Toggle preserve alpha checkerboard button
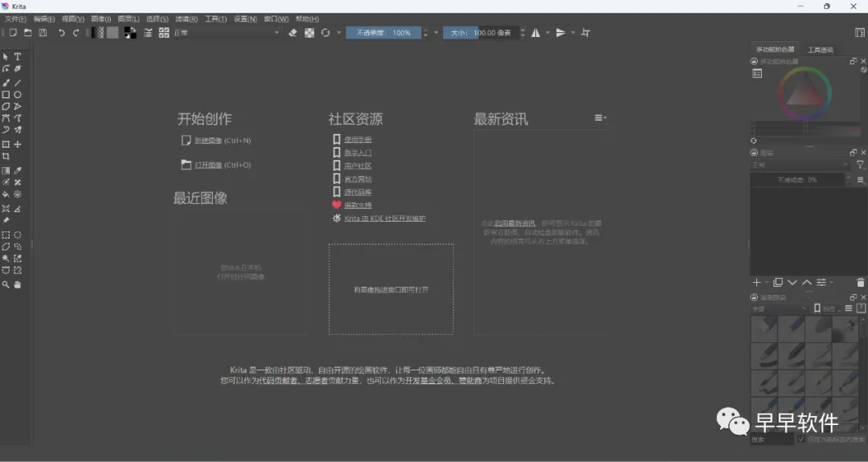This screenshot has height=462, width=868. [x=309, y=33]
